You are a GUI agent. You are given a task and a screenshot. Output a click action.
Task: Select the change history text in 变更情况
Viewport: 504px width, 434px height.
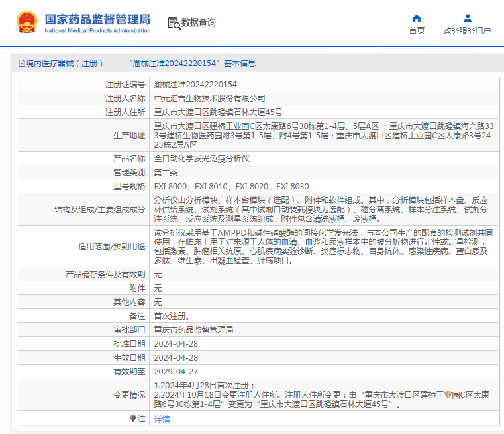pos(322,394)
